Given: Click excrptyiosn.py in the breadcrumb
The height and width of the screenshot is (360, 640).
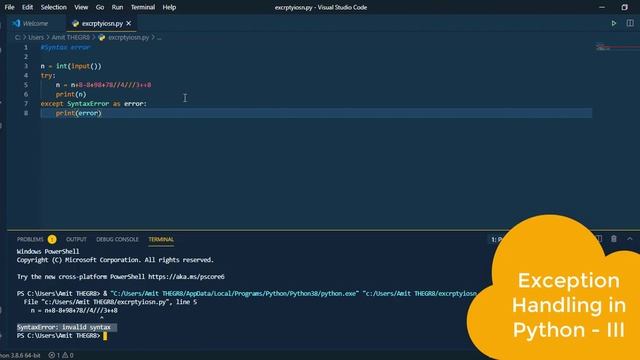Looking at the screenshot, I should click(x=129, y=38).
